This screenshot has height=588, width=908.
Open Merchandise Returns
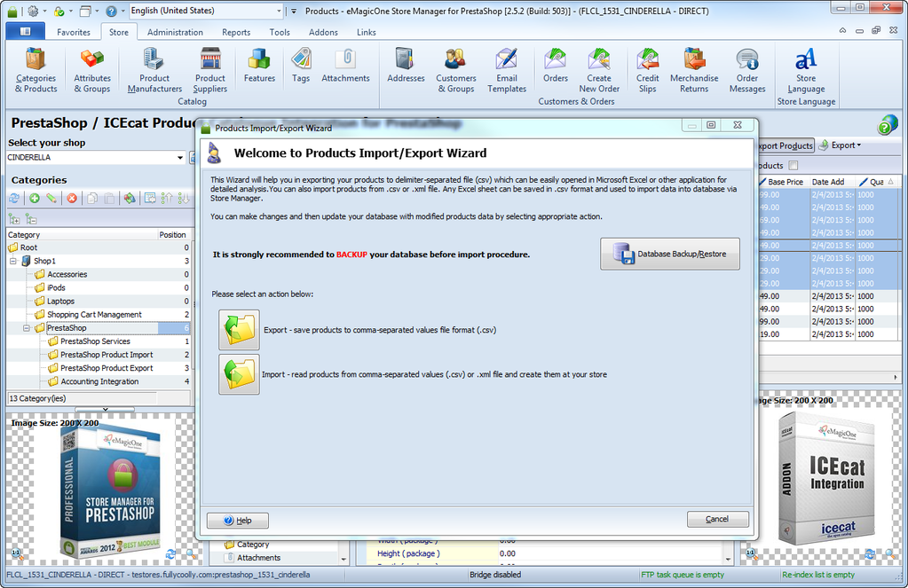[694, 70]
